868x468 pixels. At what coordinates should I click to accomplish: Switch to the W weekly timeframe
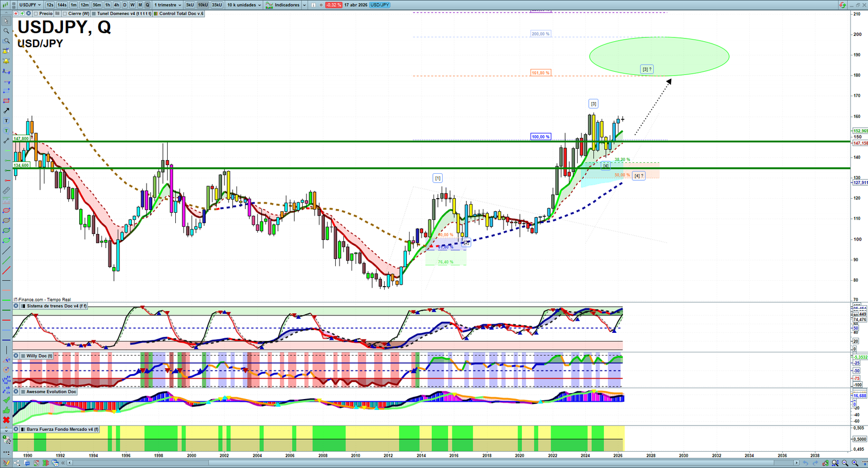point(132,5)
